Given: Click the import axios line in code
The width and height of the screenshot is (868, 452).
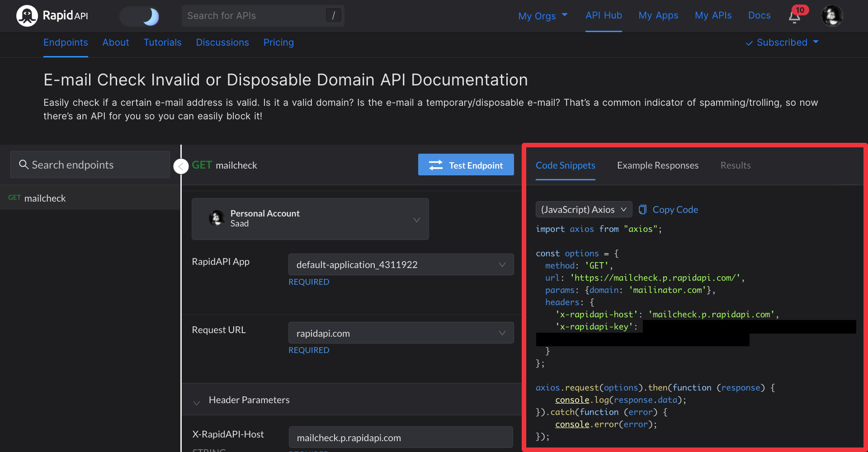Looking at the screenshot, I should [599, 229].
